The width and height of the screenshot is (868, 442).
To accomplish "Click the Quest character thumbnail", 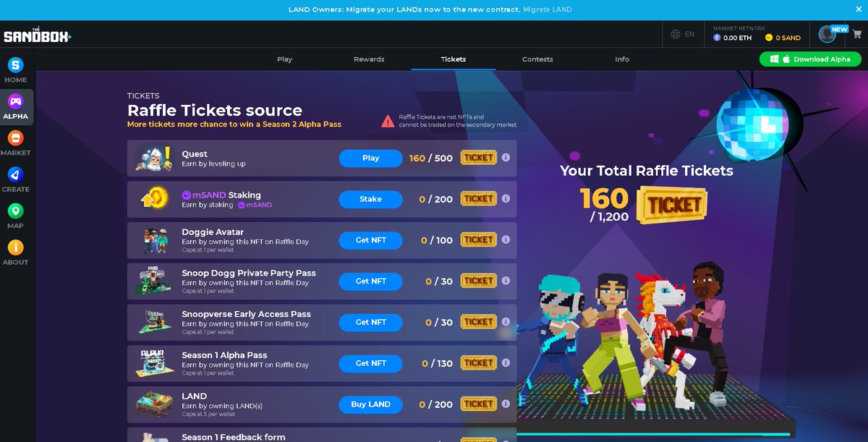I will click(x=153, y=158).
